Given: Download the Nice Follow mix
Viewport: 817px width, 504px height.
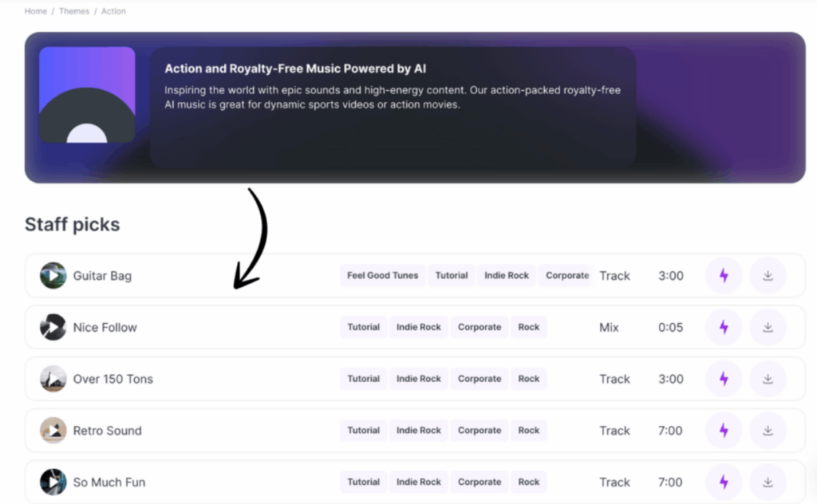Looking at the screenshot, I should coord(768,327).
